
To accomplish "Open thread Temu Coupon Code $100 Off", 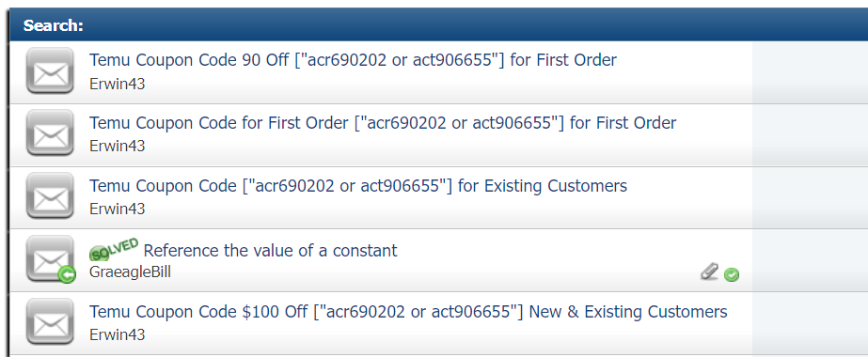I will tap(408, 312).
